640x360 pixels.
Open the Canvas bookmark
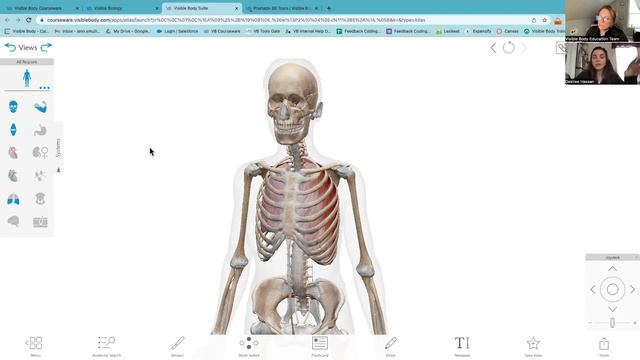click(x=508, y=31)
